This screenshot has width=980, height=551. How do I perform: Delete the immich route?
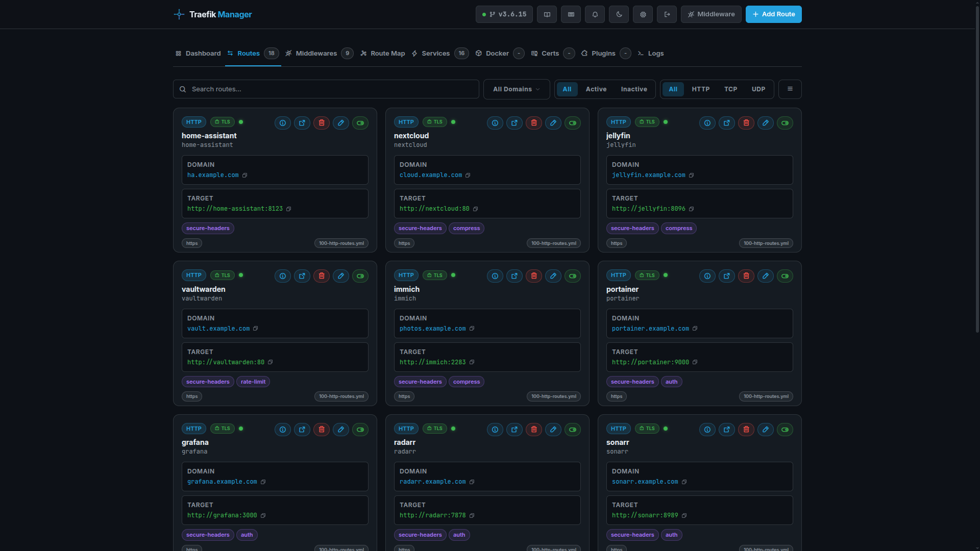coord(534,276)
